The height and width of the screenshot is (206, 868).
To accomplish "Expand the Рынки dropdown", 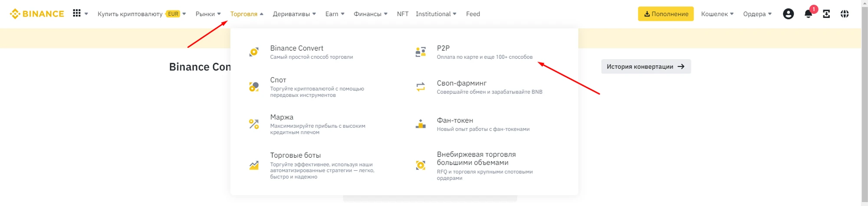I will coord(208,14).
